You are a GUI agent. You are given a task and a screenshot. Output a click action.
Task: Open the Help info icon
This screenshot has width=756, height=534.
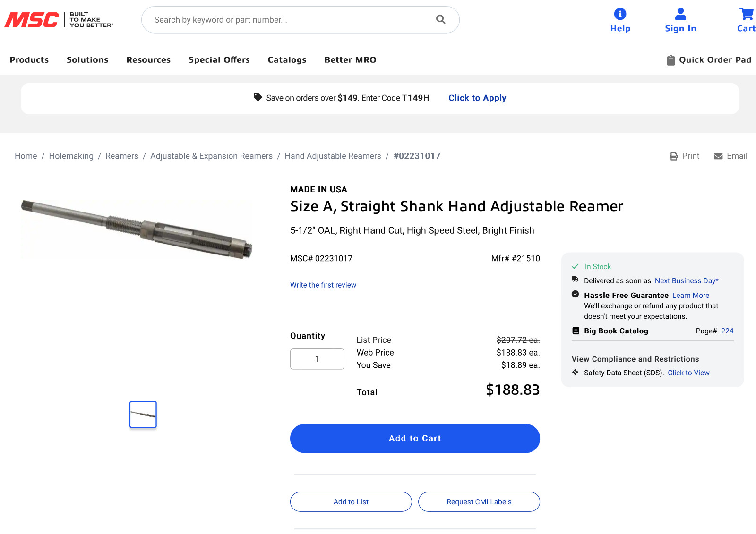[x=620, y=14]
